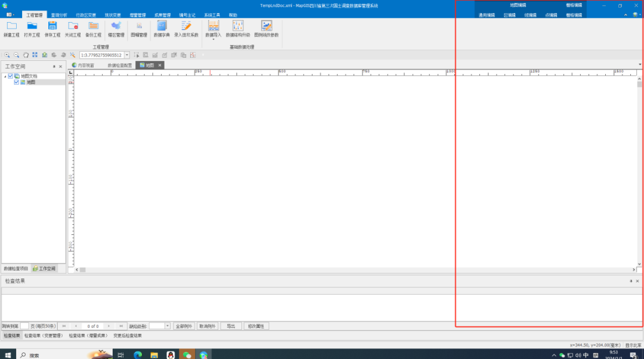Viewport: 644px width, 359px height.
Task: Click the 导出 (Export) button
Action: tap(231, 326)
